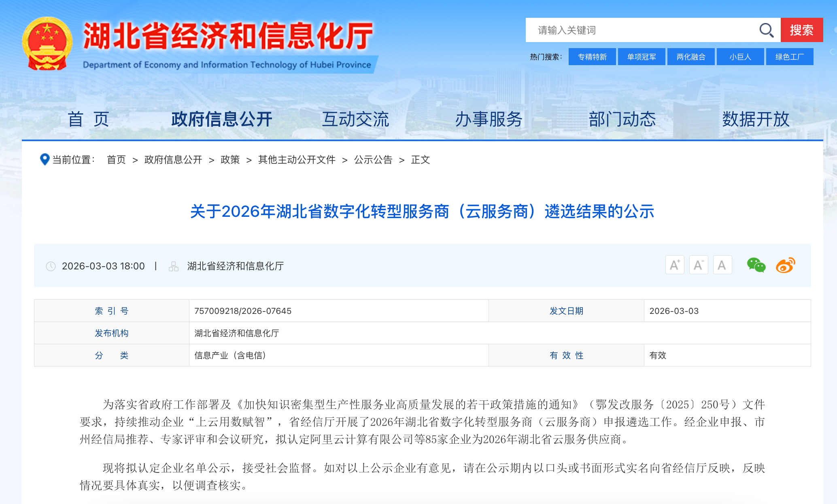Choose the 绿色工厂 hot search tag

tap(789, 57)
